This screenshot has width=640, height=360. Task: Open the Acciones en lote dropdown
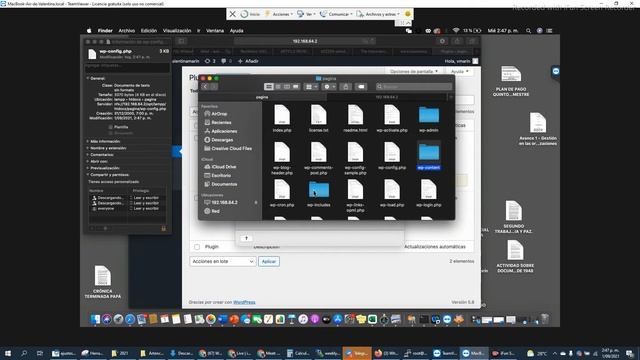click(x=222, y=261)
